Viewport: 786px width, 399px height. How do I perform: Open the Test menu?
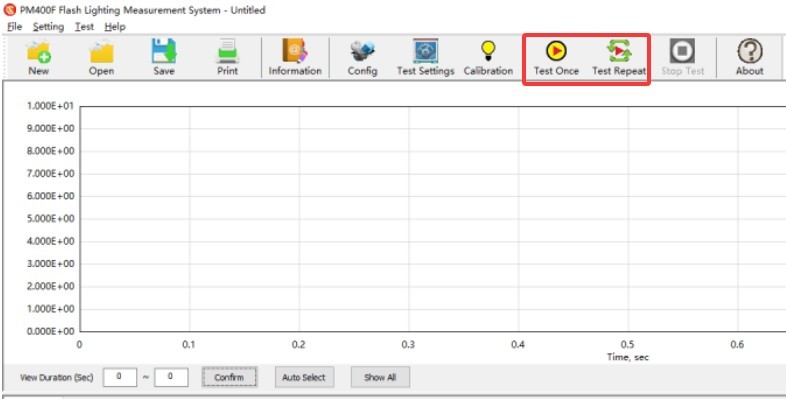(x=84, y=27)
